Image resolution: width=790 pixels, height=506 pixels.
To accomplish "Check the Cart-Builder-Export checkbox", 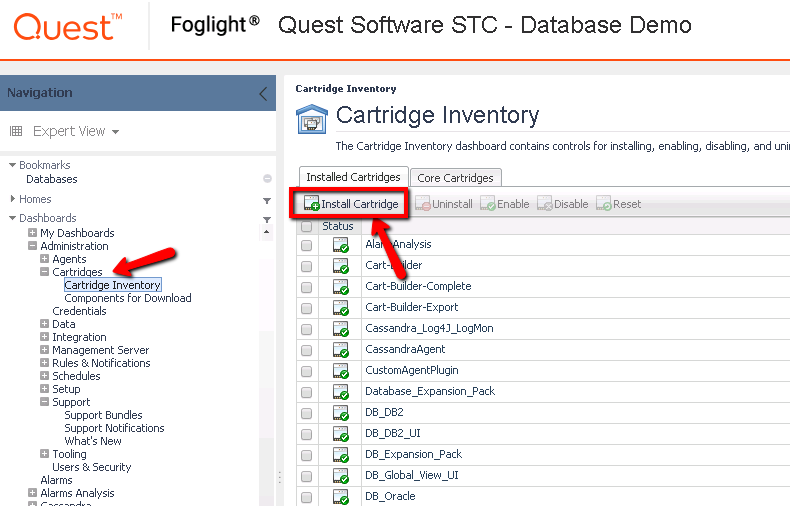I will click(x=306, y=308).
